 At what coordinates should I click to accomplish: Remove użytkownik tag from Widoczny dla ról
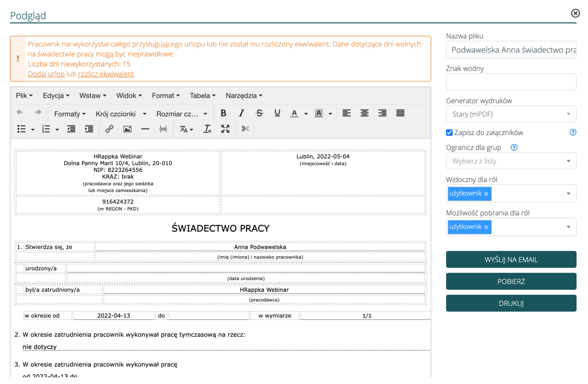[486, 194]
